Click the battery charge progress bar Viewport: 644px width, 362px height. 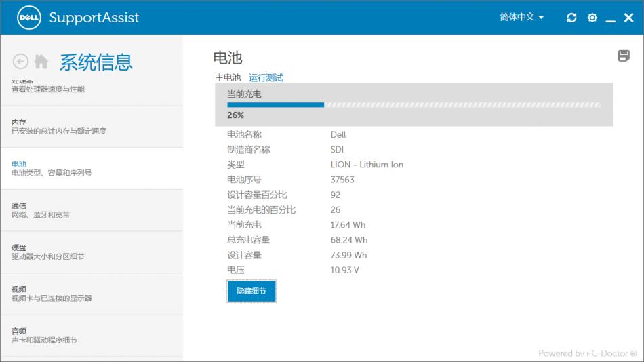414,105
